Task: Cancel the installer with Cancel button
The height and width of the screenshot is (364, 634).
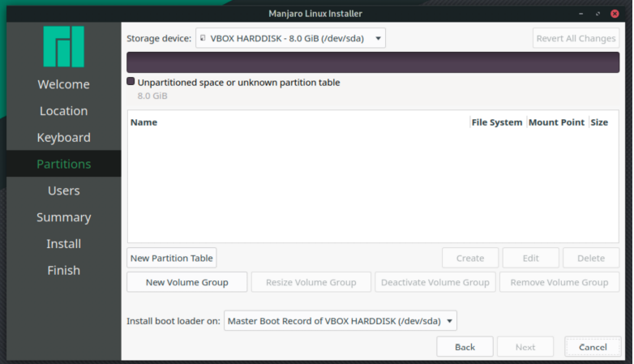Action: pos(593,347)
